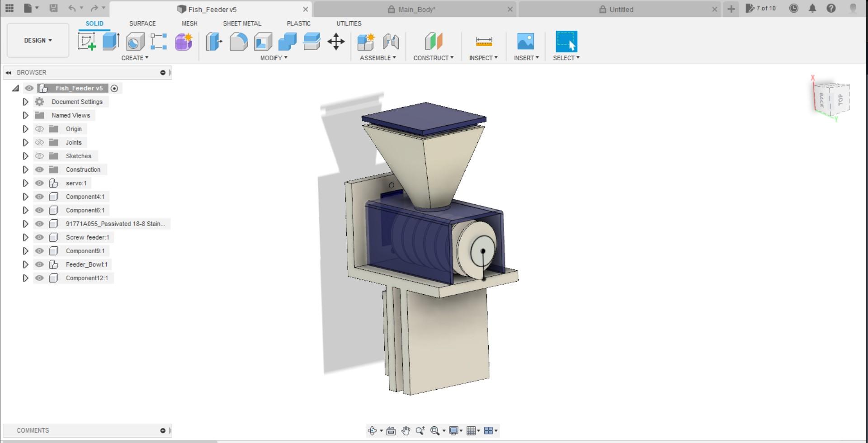Select the Create Sketch tool
Screen dimensions: 868x443
point(86,42)
